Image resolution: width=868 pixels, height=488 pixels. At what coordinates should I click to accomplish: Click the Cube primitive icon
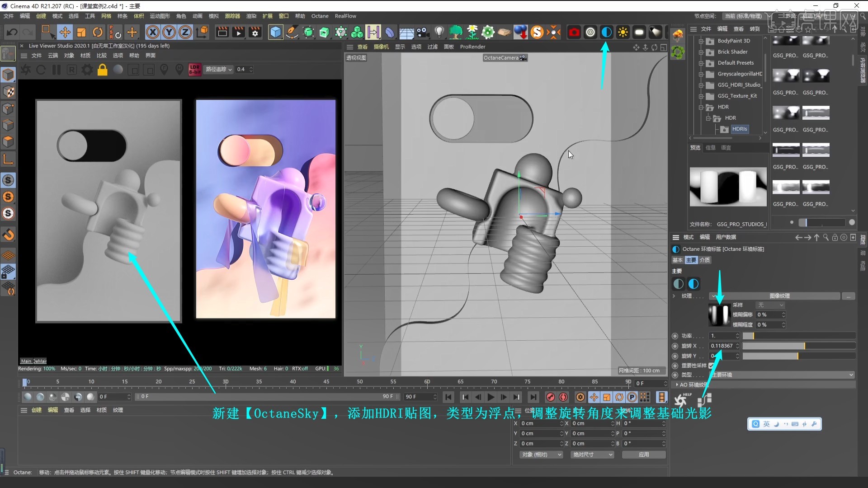[275, 32]
